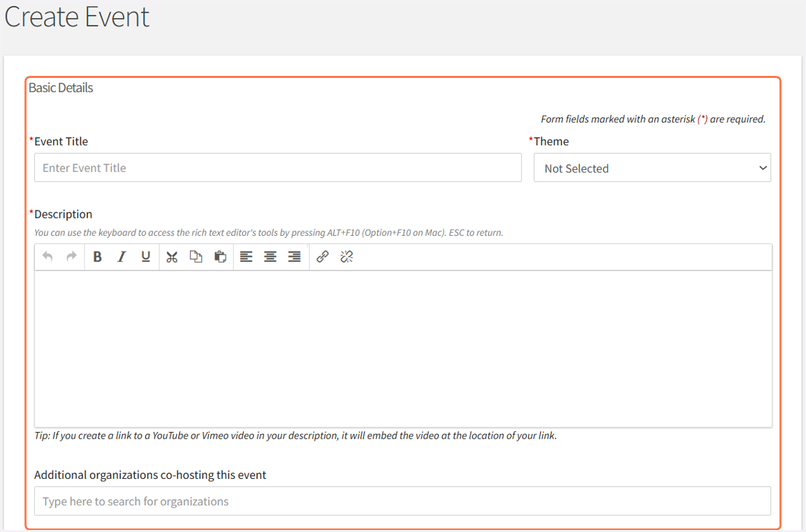Click the Copy icon in toolbar

(x=196, y=257)
